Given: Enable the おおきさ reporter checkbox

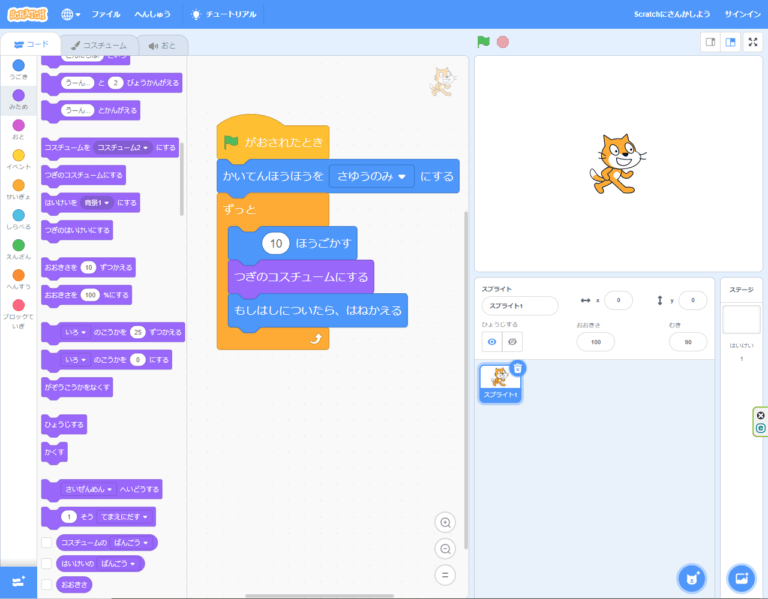Looking at the screenshot, I should coord(46,584).
